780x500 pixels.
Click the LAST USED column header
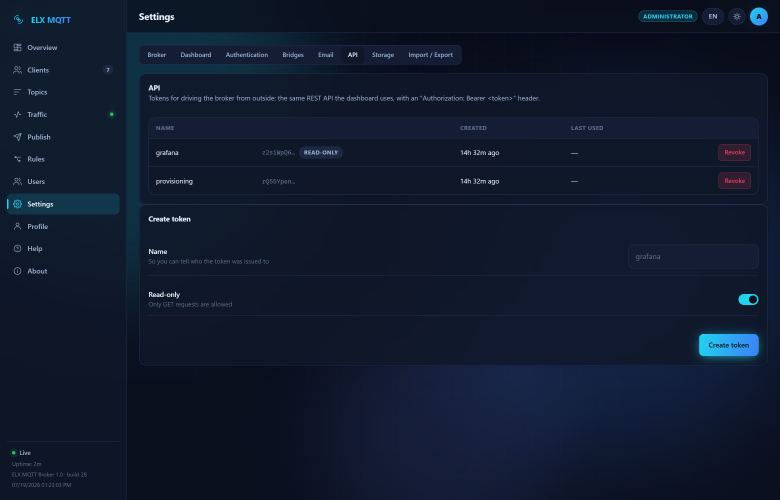coord(587,128)
